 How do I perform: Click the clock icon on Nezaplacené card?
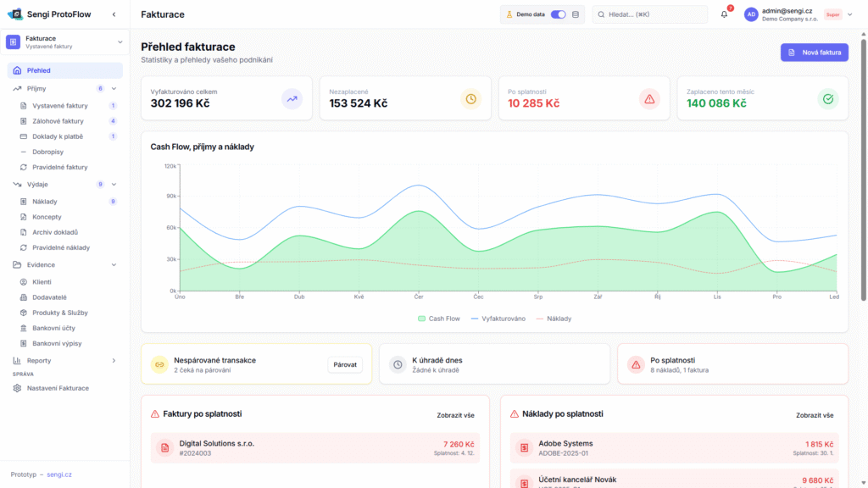(470, 98)
